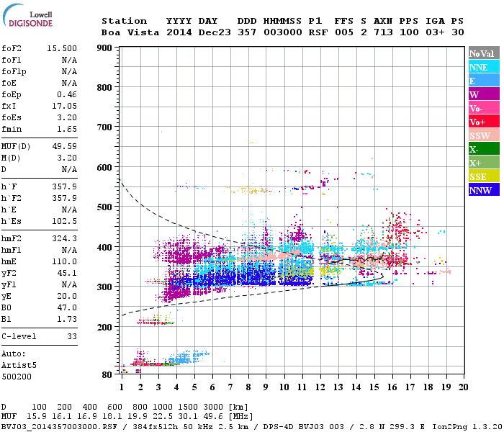Click the h`F value 357.9
The image size is (504, 432).
coord(64,186)
